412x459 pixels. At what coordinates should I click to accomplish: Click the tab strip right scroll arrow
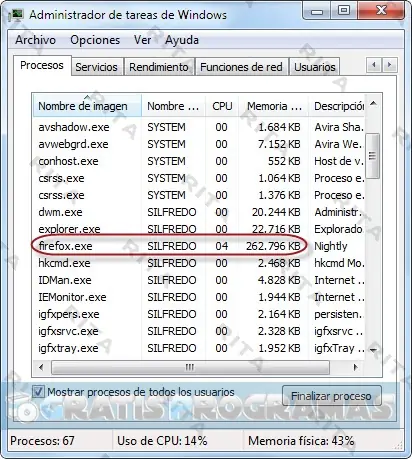click(389, 65)
